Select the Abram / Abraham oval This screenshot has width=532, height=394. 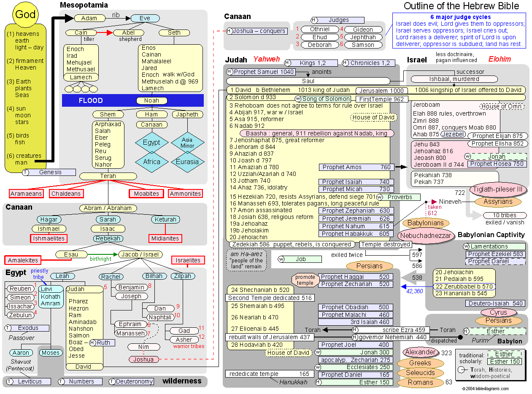108,208
